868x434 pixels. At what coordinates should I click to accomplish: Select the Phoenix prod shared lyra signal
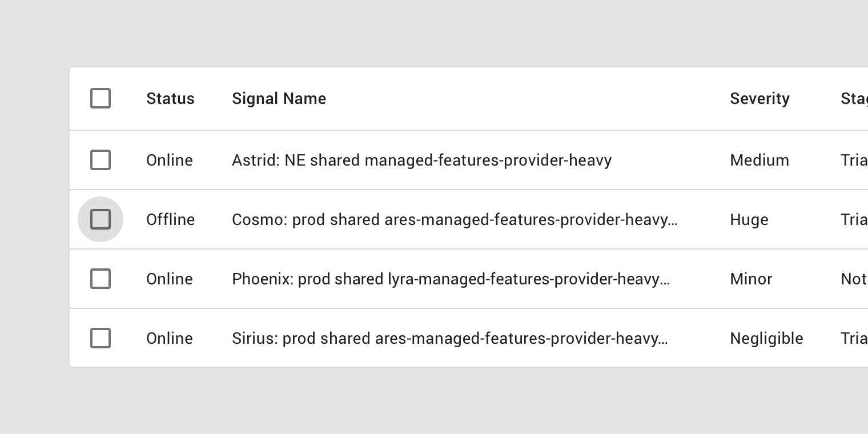pyautogui.click(x=451, y=279)
